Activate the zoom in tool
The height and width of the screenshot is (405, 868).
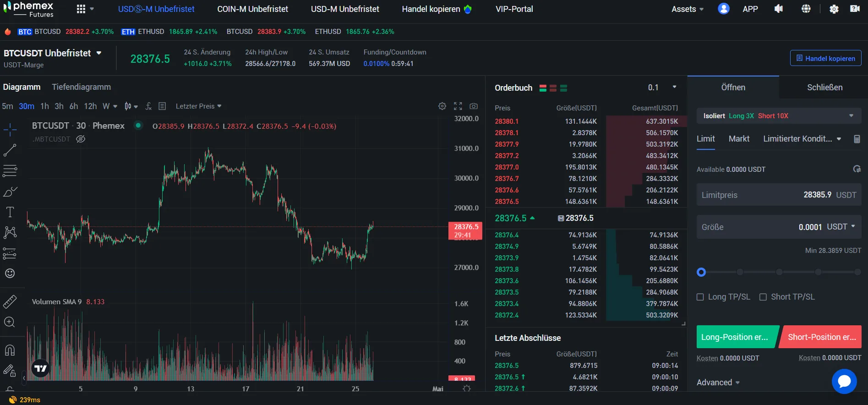point(10,322)
